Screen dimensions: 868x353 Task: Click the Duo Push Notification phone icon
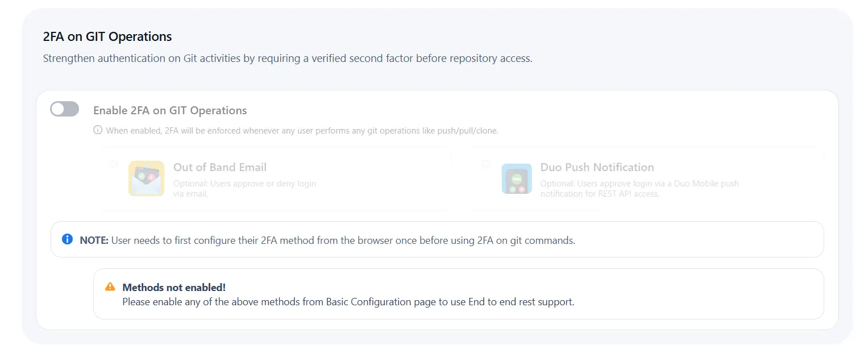point(516,178)
